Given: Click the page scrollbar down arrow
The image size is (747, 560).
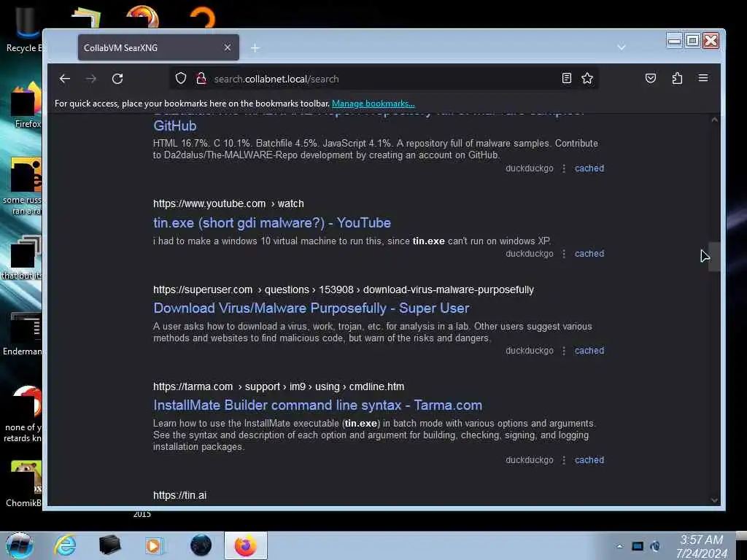Looking at the screenshot, I should coord(714,500).
